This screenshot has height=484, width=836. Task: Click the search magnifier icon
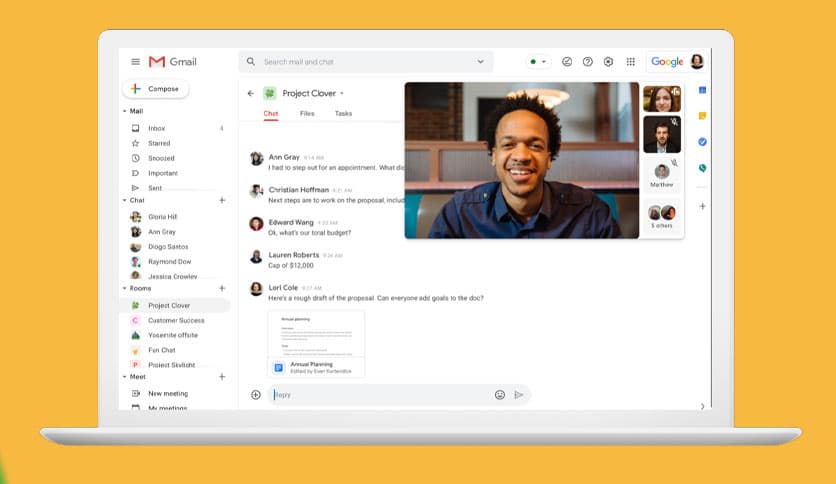click(251, 62)
